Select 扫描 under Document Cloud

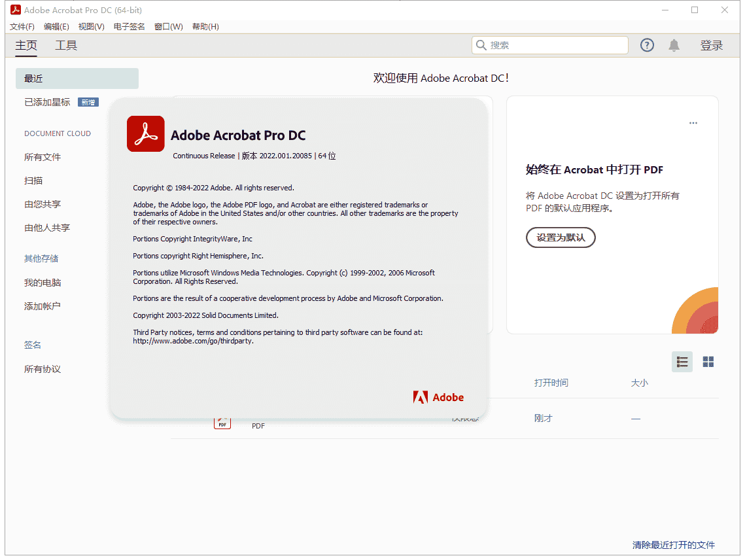[x=33, y=181]
